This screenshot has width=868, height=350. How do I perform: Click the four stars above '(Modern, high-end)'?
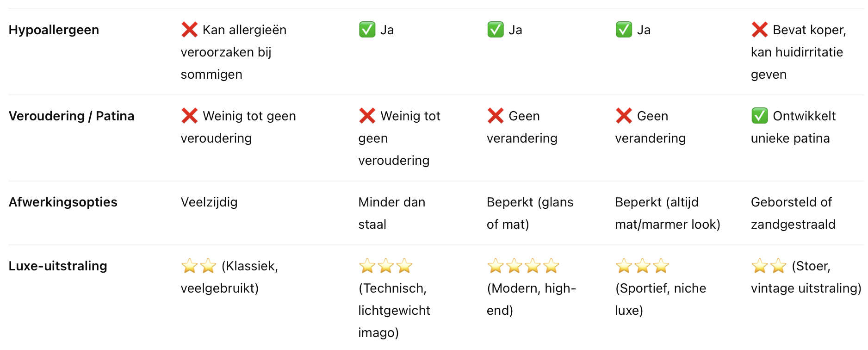pos(523,266)
